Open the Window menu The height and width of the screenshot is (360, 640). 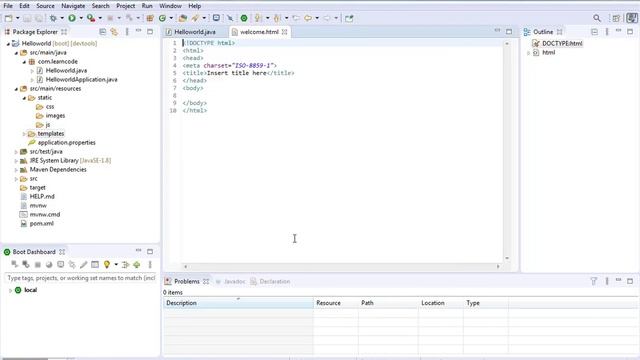170,6
